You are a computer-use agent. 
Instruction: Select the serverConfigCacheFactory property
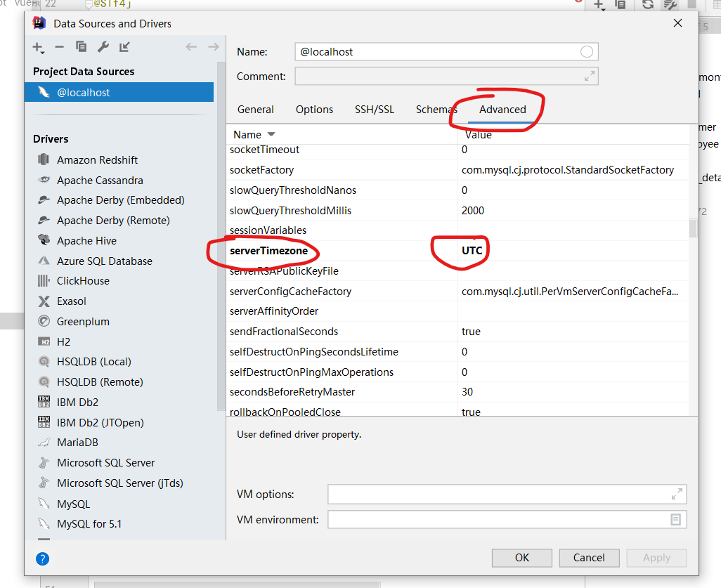(x=291, y=291)
